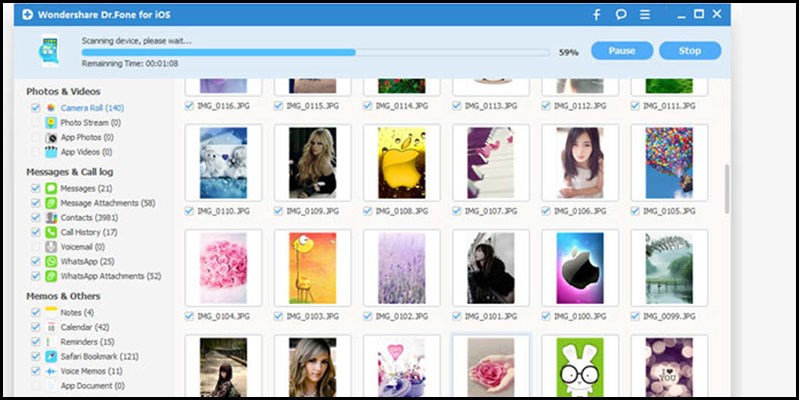This screenshot has height=400, width=800.
Task: Stop the device scan
Action: (690, 51)
